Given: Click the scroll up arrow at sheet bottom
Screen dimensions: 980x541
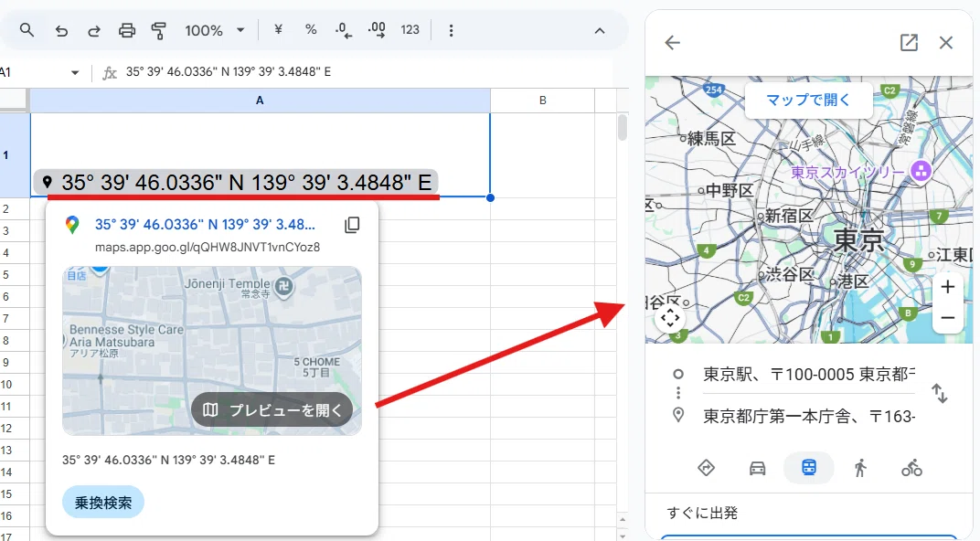Looking at the screenshot, I should click(x=622, y=520).
